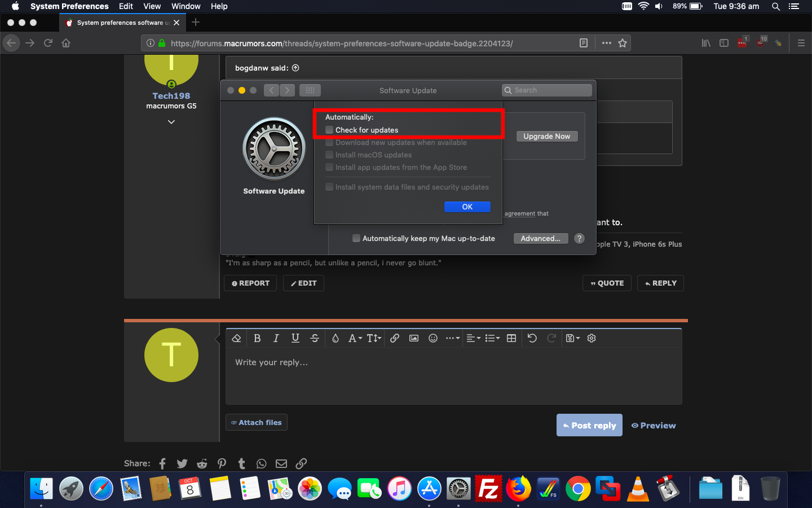Click Show All grid button in Software Update
The image size is (812, 508).
(310, 90)
